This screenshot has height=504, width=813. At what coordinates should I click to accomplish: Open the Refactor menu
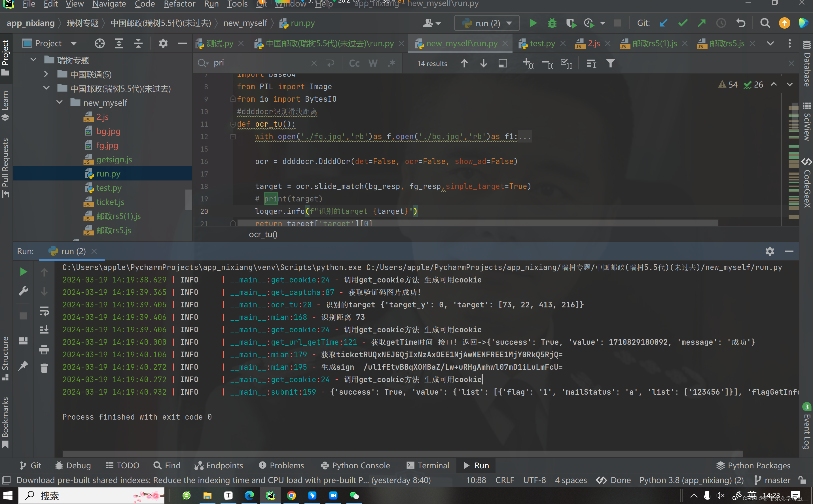tap(179, 4)
